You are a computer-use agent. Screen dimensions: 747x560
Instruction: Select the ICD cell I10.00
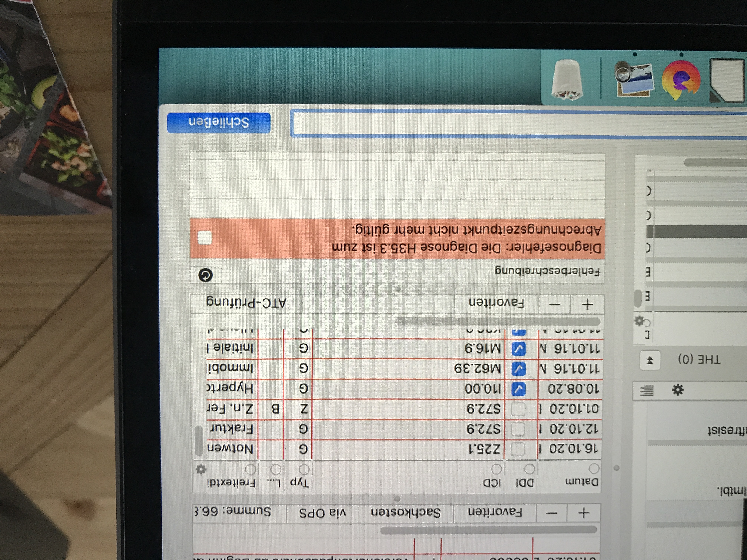[x=483, y=389]
